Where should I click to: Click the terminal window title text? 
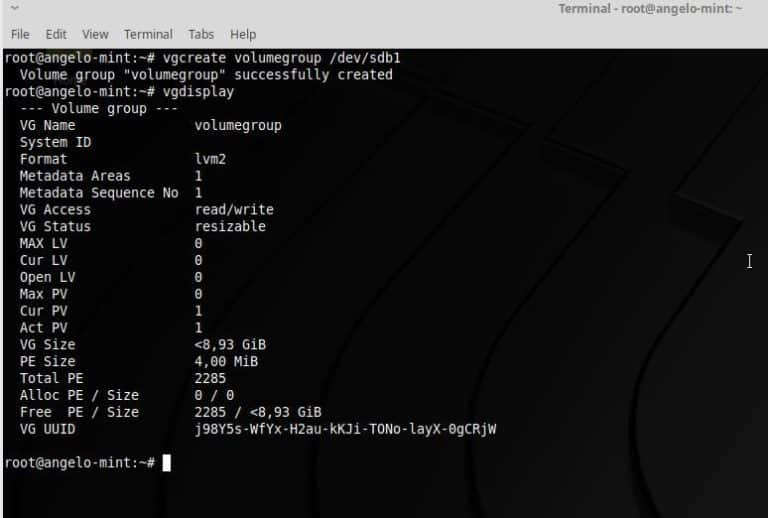click(650, 9)
